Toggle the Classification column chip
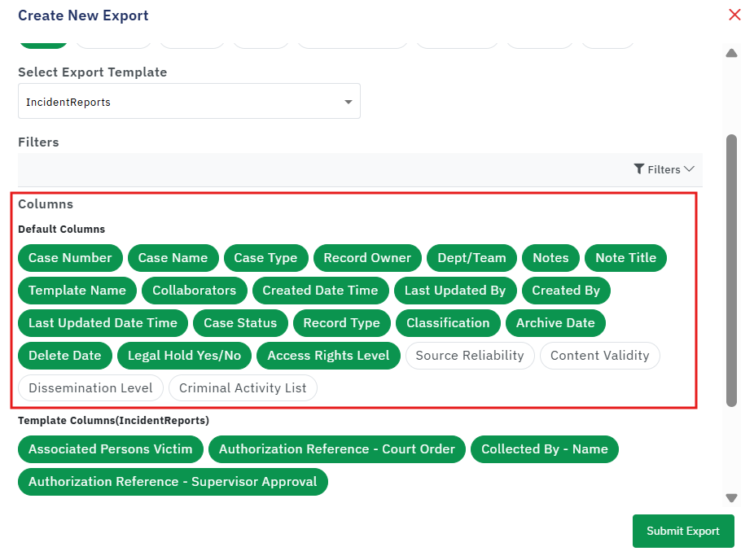The image size is (754, 560). point(448,323)
